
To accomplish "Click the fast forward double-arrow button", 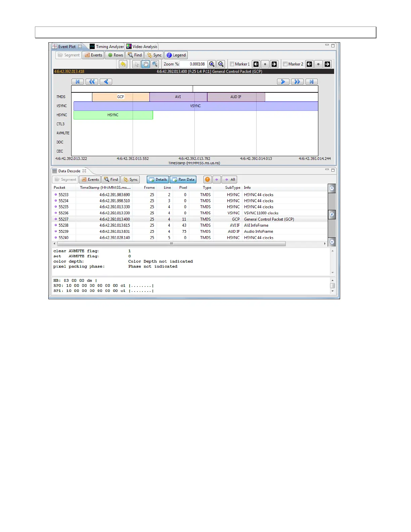I will (297, 82).
